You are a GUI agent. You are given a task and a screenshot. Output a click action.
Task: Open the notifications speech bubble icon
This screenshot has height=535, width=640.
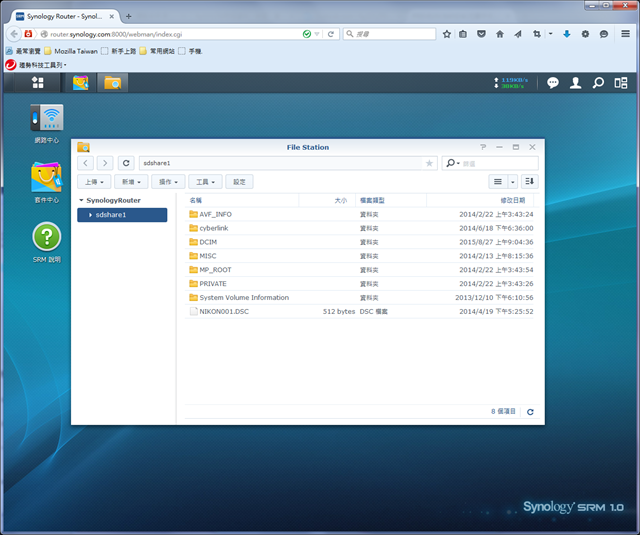pos(552,83)
